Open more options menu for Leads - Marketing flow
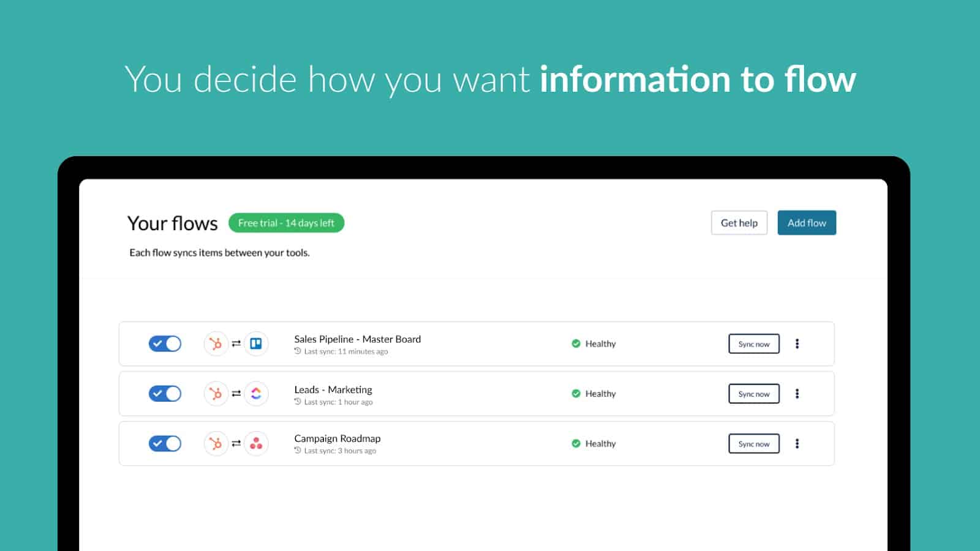 [797, 394]
